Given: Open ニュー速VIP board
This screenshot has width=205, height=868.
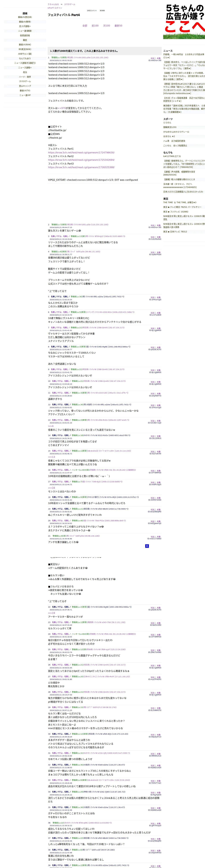Looking at the screenshot, I should point(25,95).
